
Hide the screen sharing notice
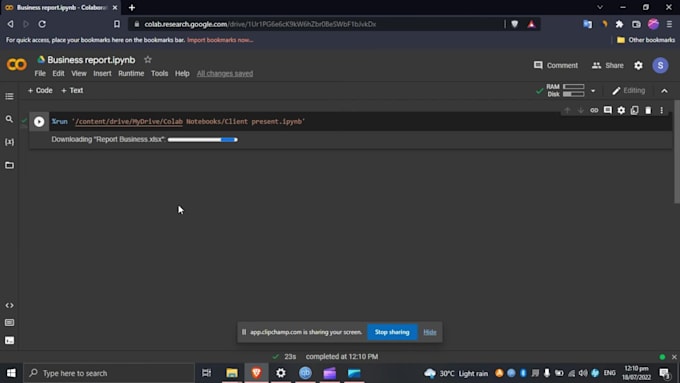[x=430, y=332]
